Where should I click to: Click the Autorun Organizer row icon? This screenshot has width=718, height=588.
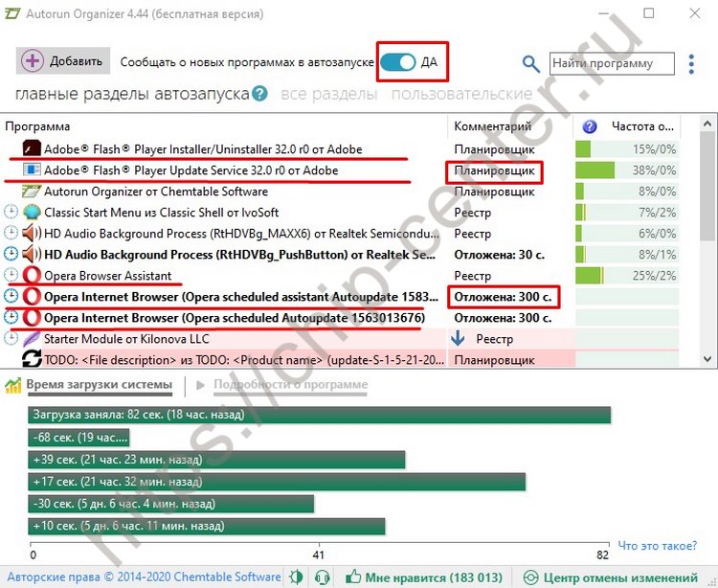(32, 191)
